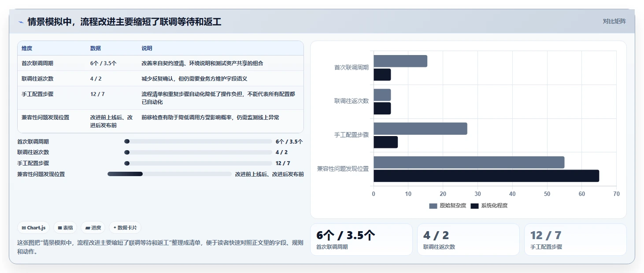644x273 pixels.
Task: Click dark 系统化程度 bar for 手工配置步骤
Action: pyautogui.click(x=385, y=142)
